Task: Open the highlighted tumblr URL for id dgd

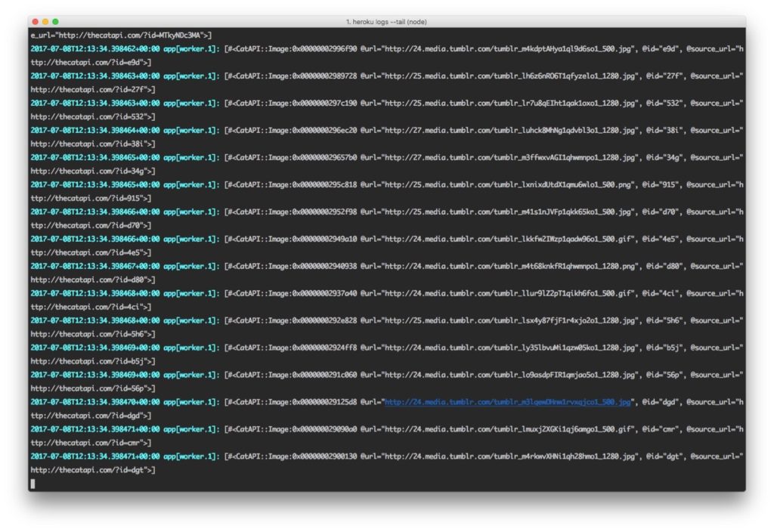Action: 507,402
